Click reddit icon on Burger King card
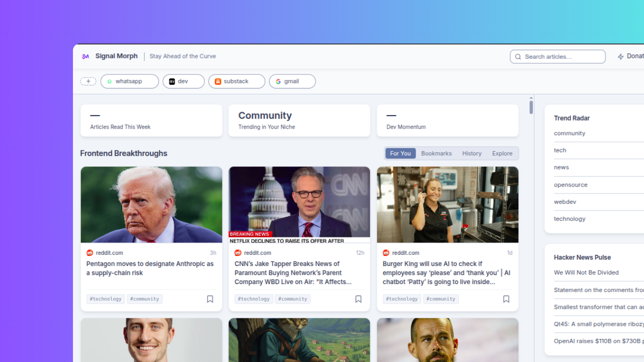The width and height of the screenshot is (644, 362). click(x=386, y=253)
